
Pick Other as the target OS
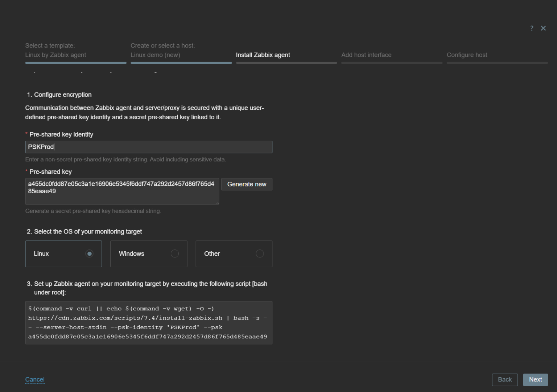234,254
